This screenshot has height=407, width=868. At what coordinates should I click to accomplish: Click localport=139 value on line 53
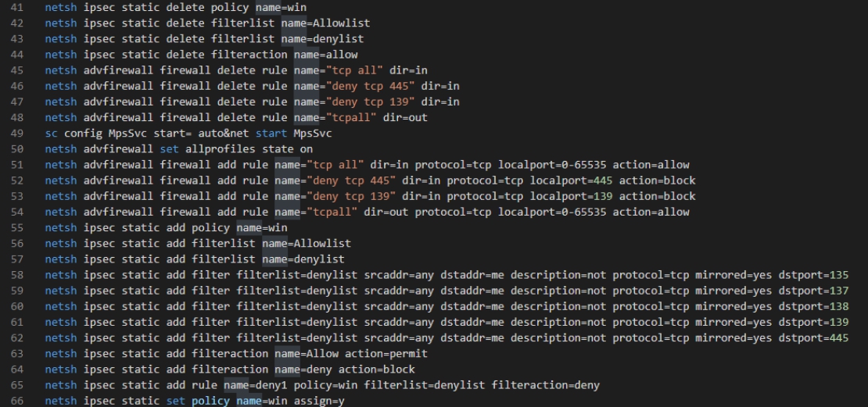pyautogui.click(x=574, y=196)
